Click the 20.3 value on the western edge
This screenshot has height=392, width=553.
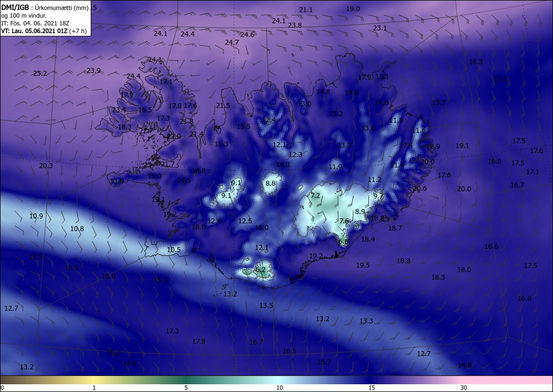click(46, 165)
